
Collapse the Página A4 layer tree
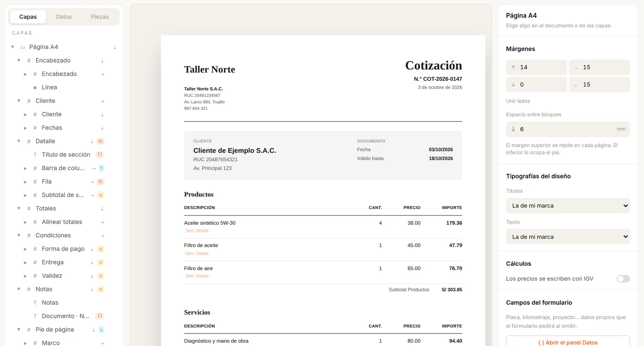point(12,47)
